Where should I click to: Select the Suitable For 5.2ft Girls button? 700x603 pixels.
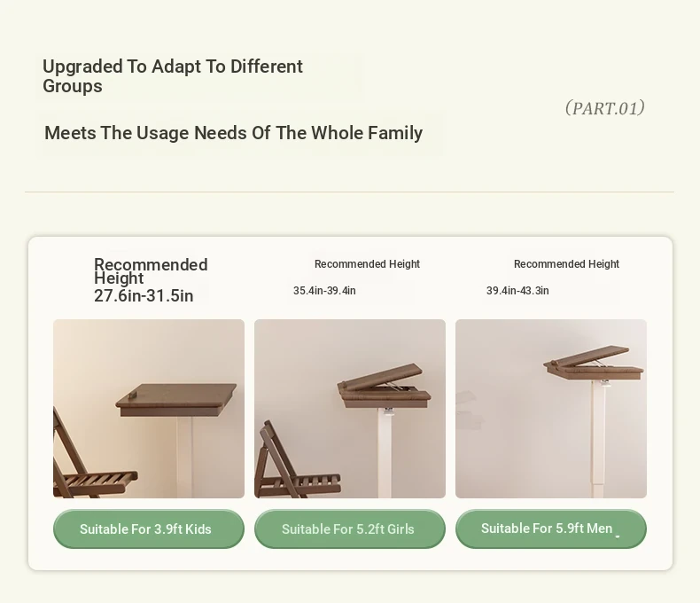pyautogui.click(x=349, y=529)
